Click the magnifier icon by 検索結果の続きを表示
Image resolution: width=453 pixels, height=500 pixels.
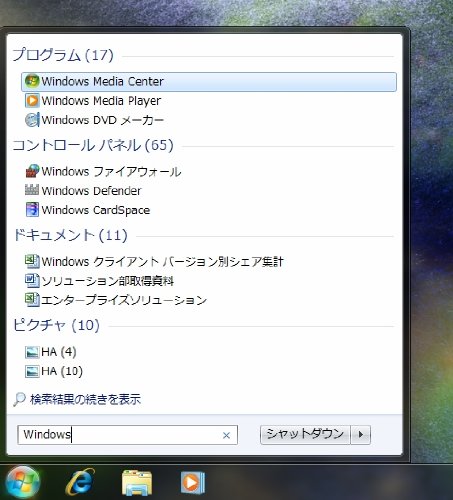[x=19, y=399]
